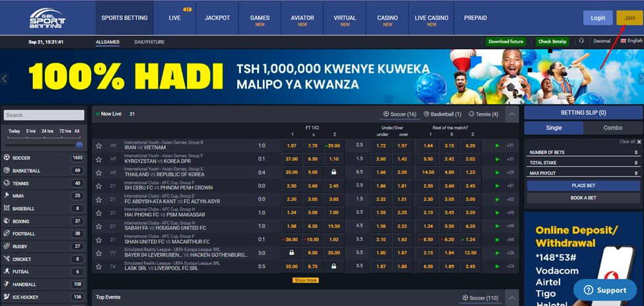Open live play arrow for Sabah FA match
Screen dimensions: 644x306
[x=497, y=226]
